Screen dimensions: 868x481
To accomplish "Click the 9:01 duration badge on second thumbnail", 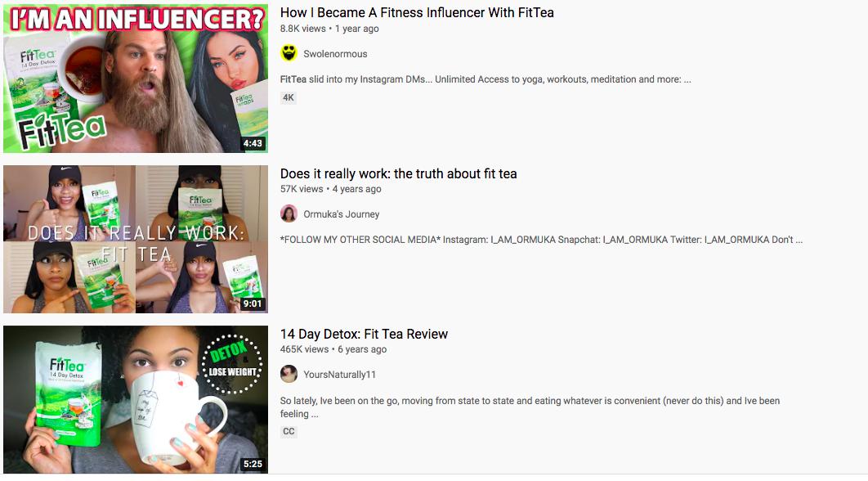I will tap(253, 303).
